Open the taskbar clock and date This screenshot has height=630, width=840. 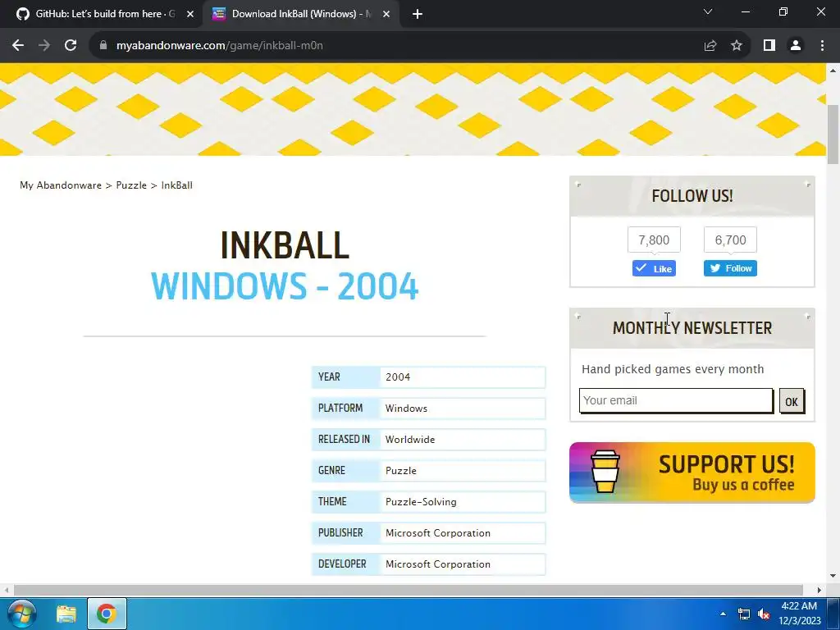pyautogui.click(x=799, y=614)
